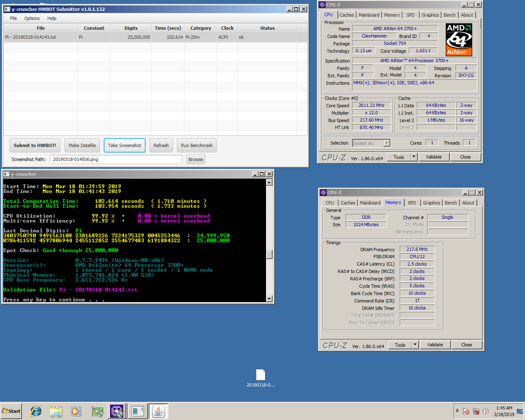
Task: Expand Tools dropdown arrow in upper CPU-Z
Action: tap(414, 157)
